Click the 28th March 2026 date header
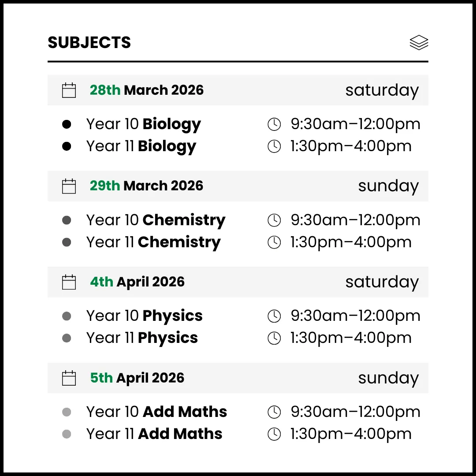 pyautogui.click(x=147, y=90)
